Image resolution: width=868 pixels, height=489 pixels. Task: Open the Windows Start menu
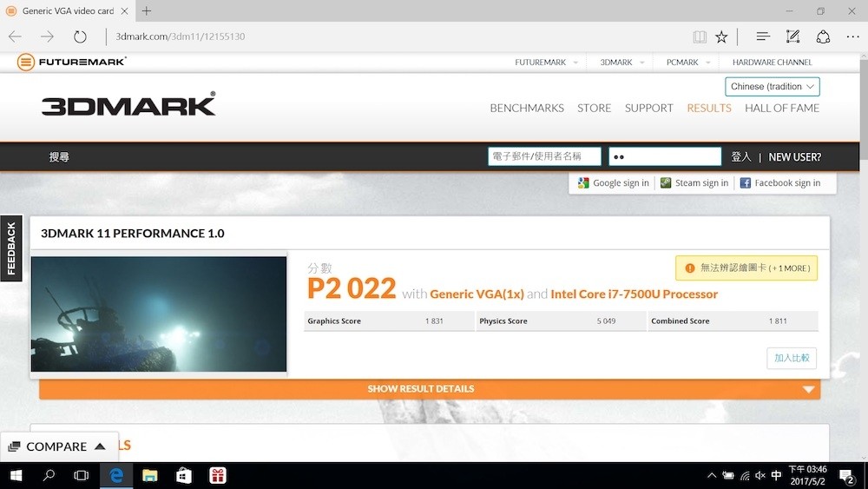pyautogui.click(x=16, y=476)
